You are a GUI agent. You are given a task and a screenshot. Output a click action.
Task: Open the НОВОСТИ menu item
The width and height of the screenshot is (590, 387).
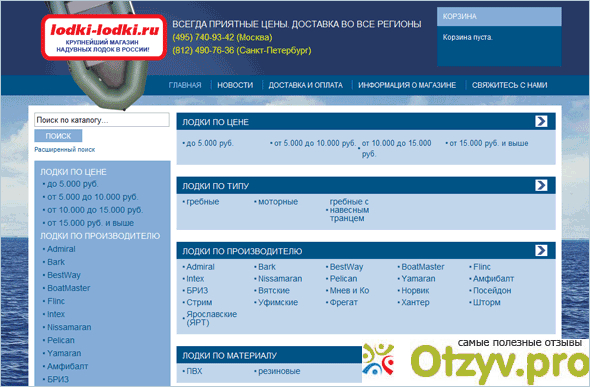[x=235, y=85]
